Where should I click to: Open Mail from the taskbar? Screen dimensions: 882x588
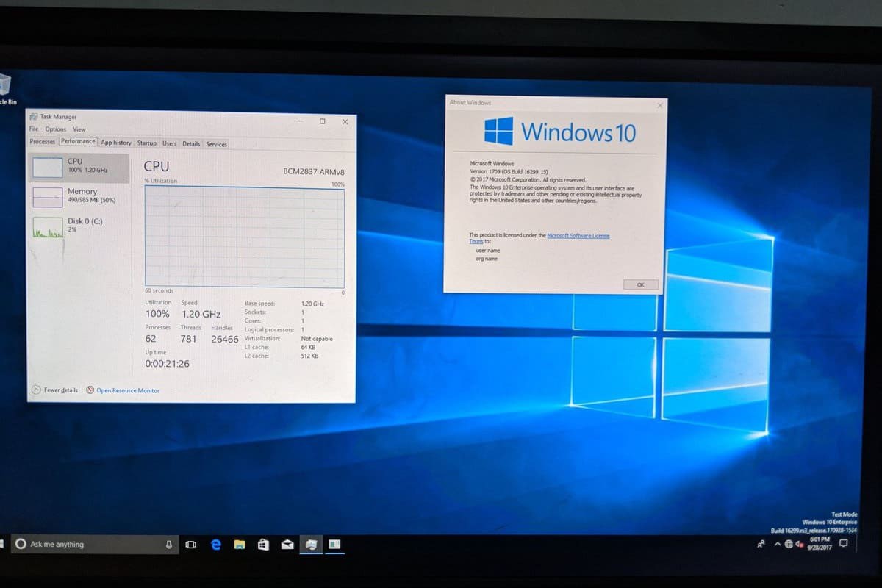coord(287,544)
